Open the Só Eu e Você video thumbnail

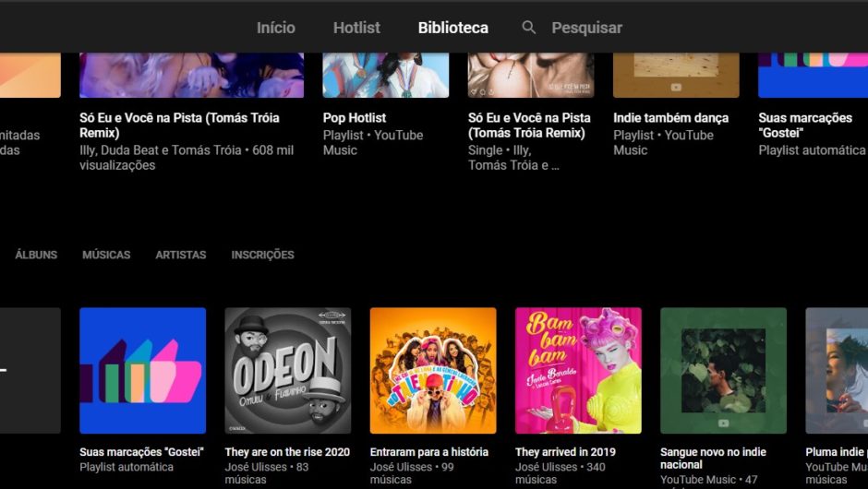191,76
